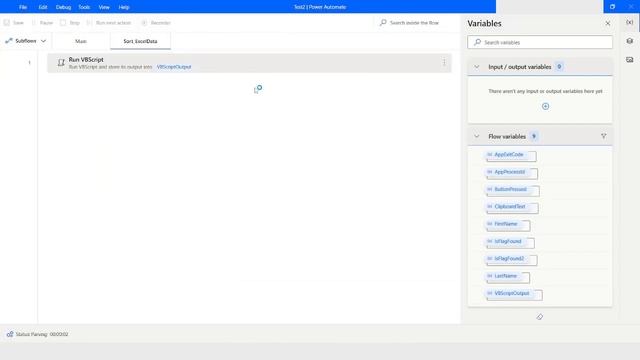Click the Save toolbar button
The width and height of the screenshot is (640, 360).
(x=14, y=23)
